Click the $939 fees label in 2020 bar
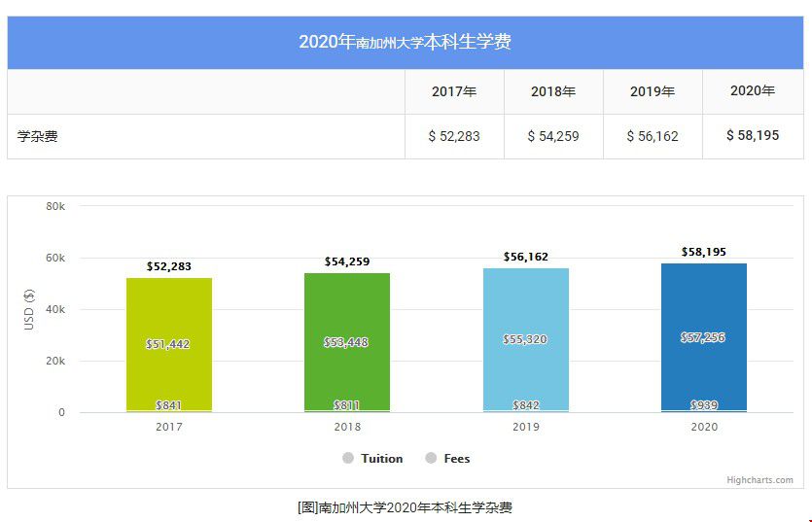 pos(704,405)
